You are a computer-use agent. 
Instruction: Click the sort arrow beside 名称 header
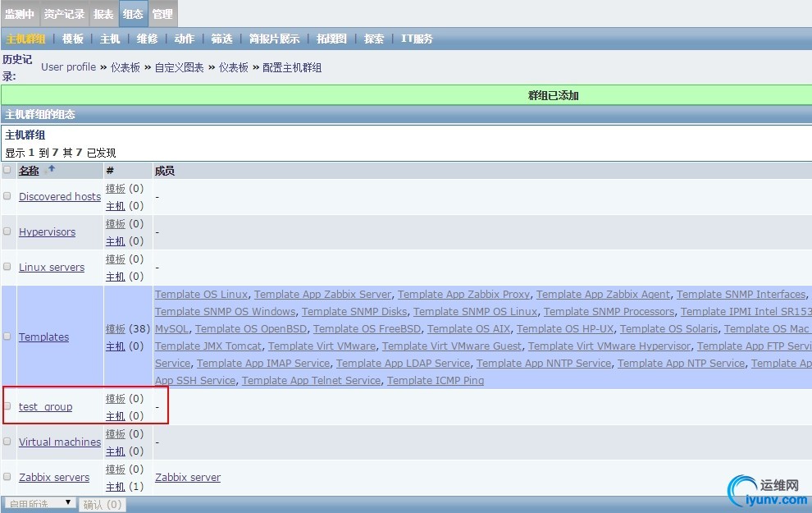pos(52,168)
